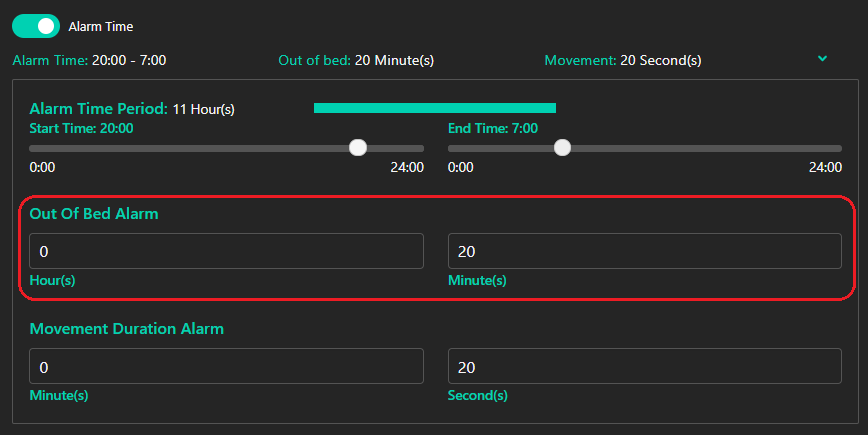
Task: Collapse the alarm settings chevron
Action: coord(822,59)
